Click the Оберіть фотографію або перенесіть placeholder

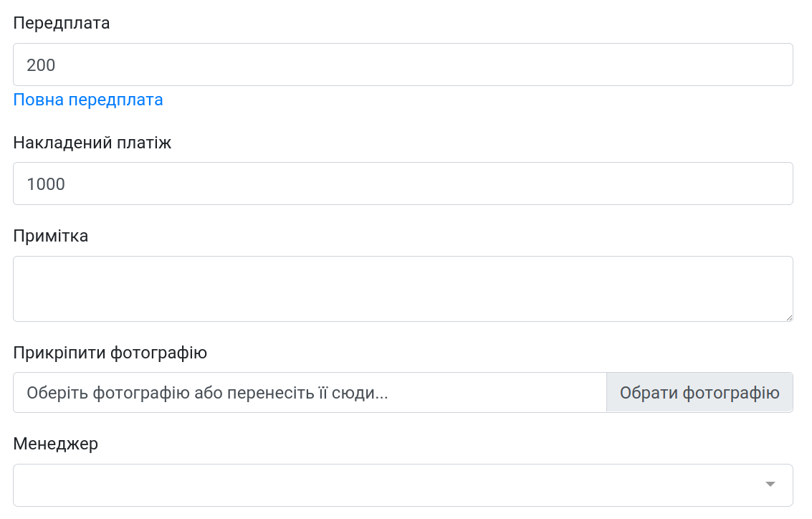[207, 393]
